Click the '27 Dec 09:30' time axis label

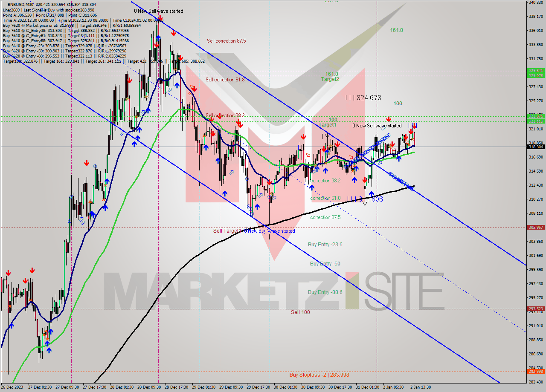(x=67, y=387)
